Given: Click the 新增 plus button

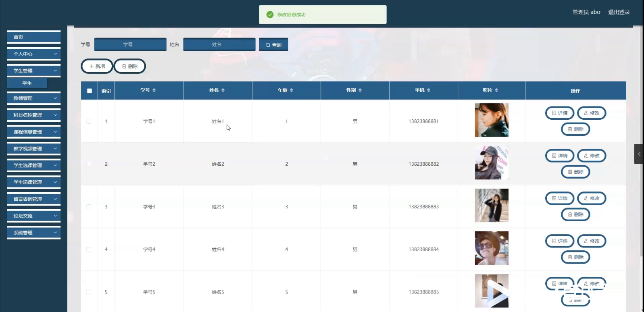Looking at the screenshot, I should [97, 67].
